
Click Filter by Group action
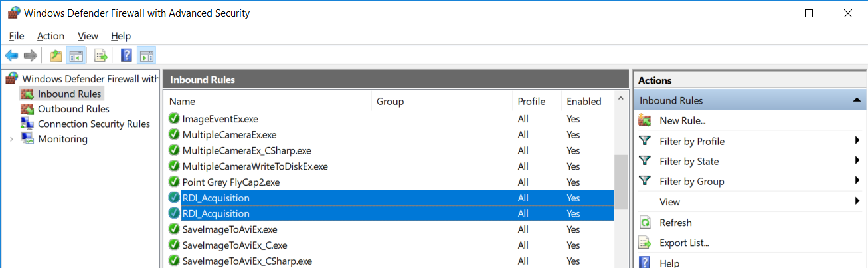click(x=691, y=181)
